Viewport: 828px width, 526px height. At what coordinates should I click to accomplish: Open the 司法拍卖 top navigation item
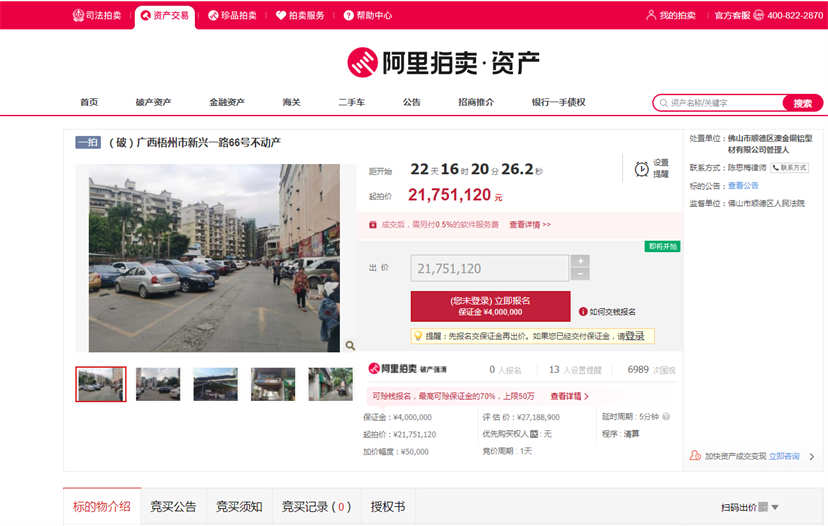[x=97, y=15]
